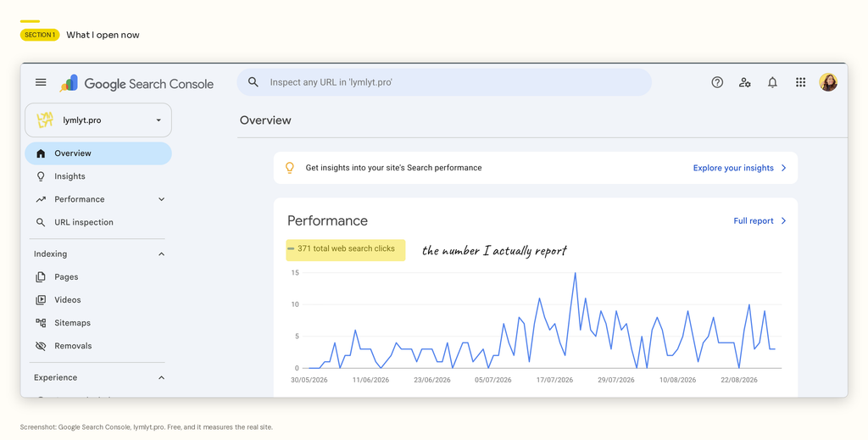Click the Removals crossed-eye icon
This screenshot has width=868, height=440.
(x=41, y=346)
